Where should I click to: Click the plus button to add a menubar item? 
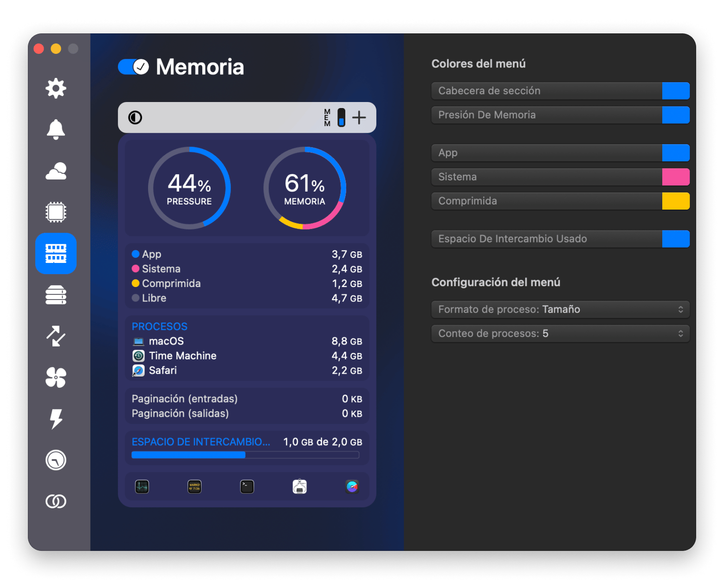(359, 118)
